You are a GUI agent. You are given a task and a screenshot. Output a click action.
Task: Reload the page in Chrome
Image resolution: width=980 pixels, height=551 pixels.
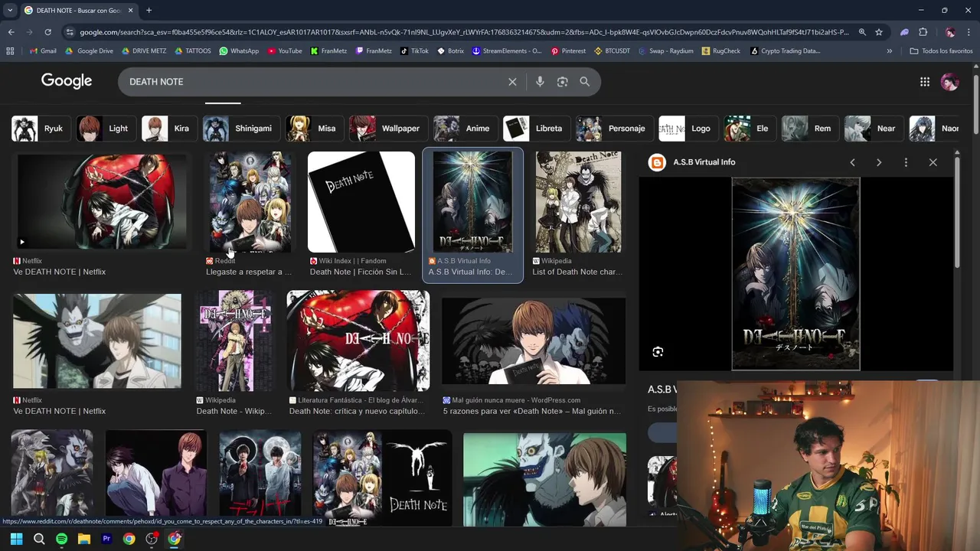pos(47,32)
